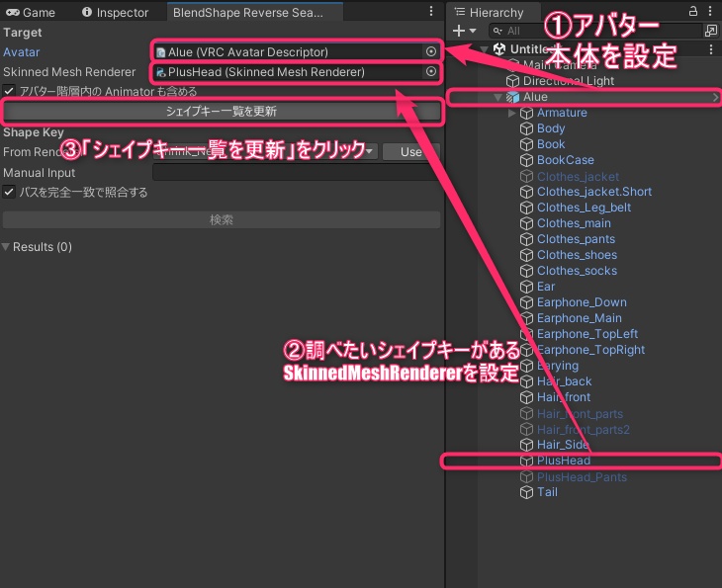Select the disabled PlusHead_Pants object icon
This screenshot has height=588, width=722.
pos(526,477)
